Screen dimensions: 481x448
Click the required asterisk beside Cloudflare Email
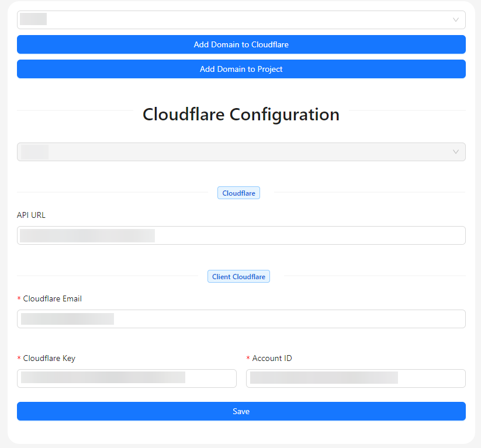point(18,298)
